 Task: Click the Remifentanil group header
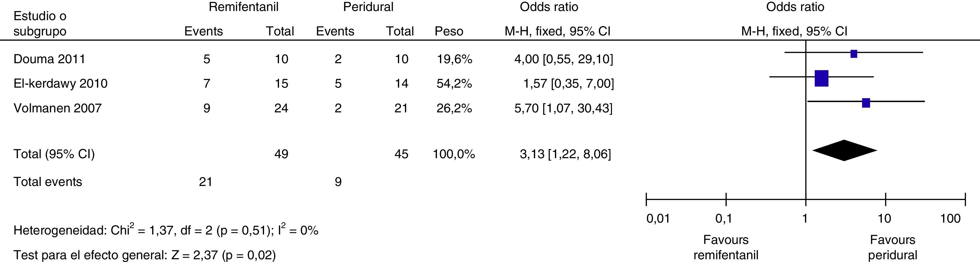[x=244, y=7]
